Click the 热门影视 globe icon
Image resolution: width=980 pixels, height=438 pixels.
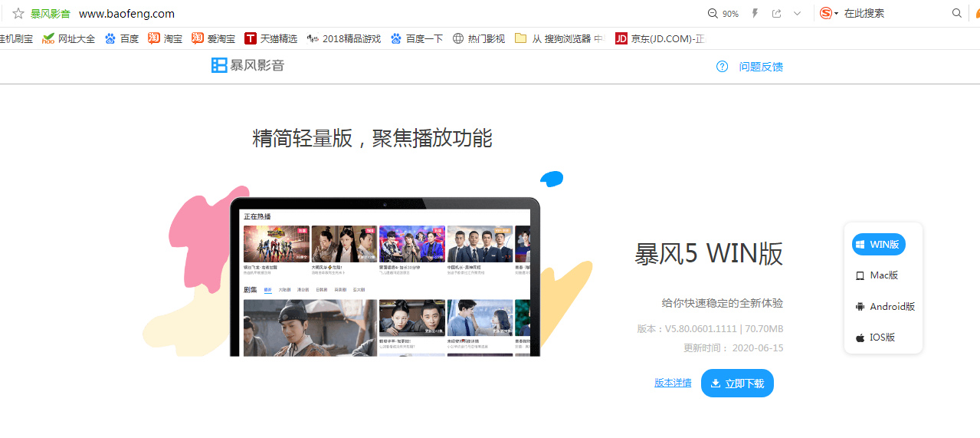pyautogui.click(x=458, y=38)
